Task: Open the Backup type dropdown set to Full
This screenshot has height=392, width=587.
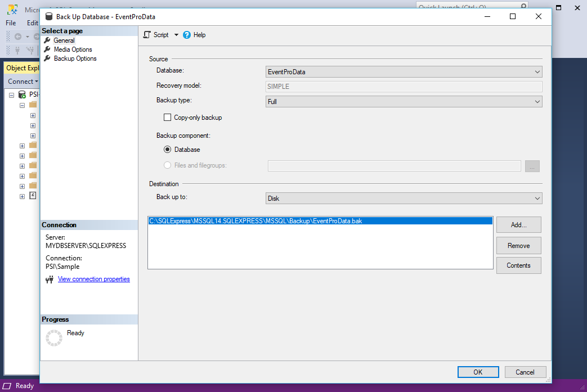Action: (x=404, y=102)
